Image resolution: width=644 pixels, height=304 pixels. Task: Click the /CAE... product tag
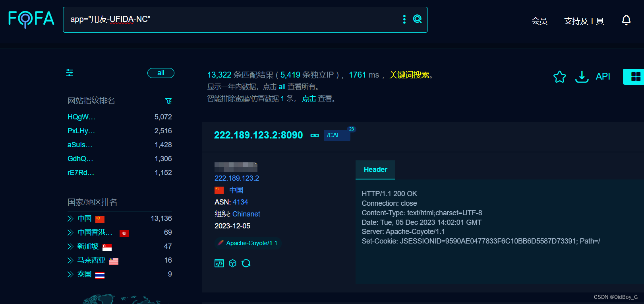click(337, 135)
